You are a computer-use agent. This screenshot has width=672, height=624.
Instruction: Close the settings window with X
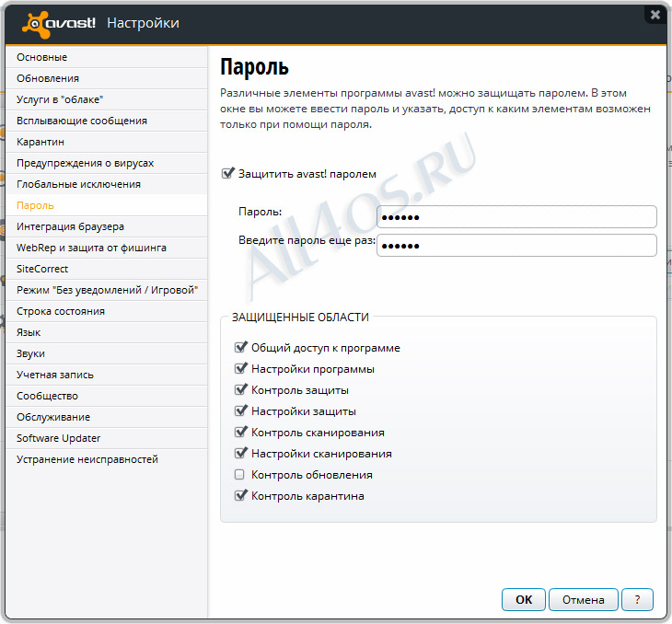pos(655,15)
